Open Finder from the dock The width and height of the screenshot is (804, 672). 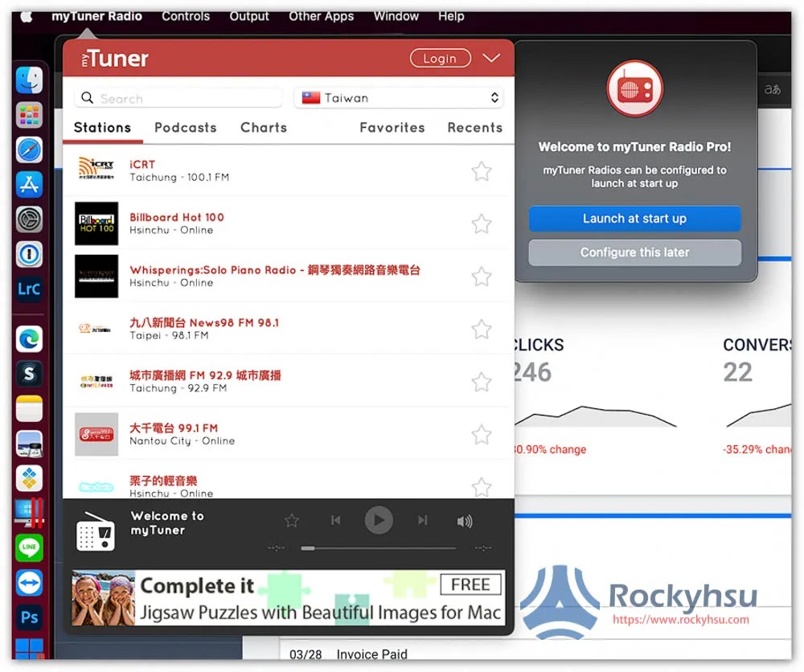(29, 80)
